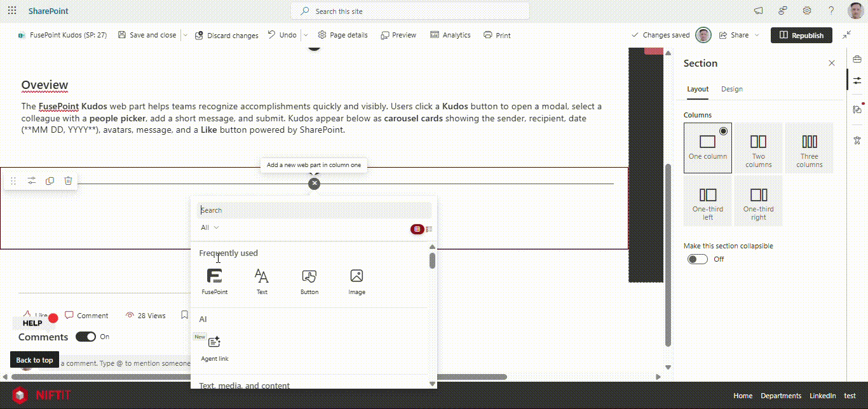Toggle the collapsible section switch
868x409 pixels.
698,259
